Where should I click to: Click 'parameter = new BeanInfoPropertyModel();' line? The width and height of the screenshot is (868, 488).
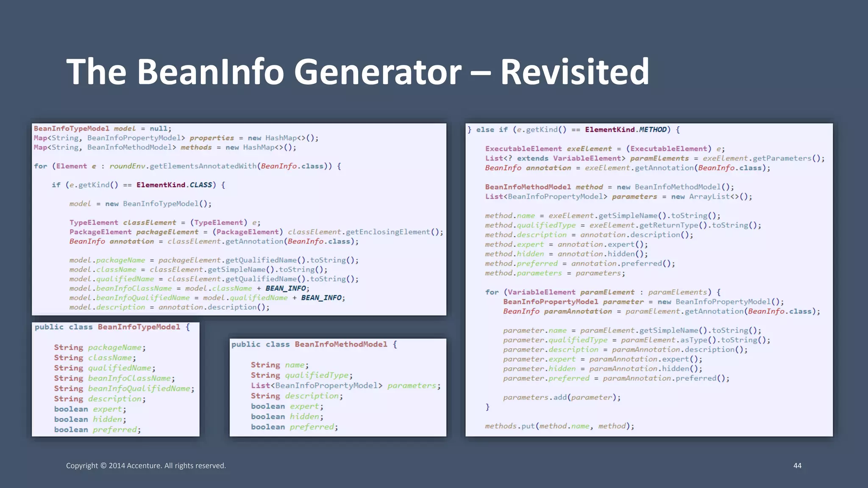[x=644, y=302]
